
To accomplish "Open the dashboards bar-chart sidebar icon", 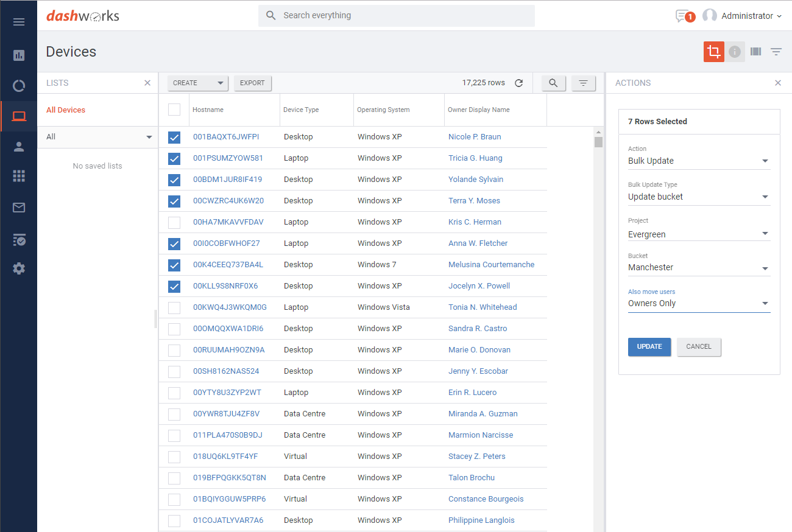I will (19, 55).
